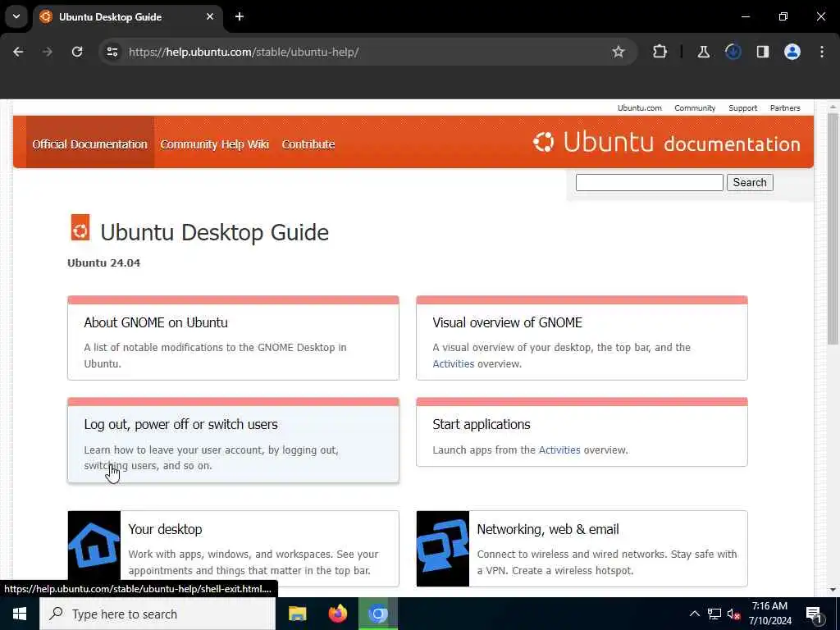Click the Chrome taskbar icon
The width and height of the screenshot is (840, 630).
[x=377, y=614]
